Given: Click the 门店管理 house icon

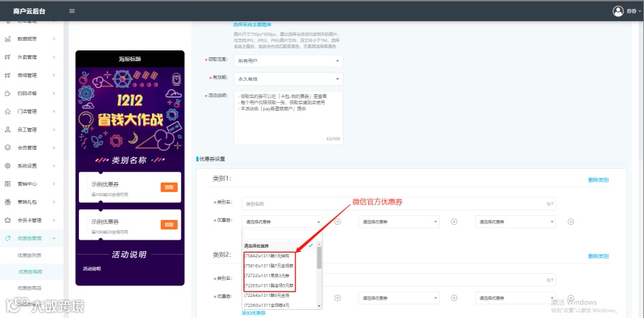Looking at the screenshot, I should pos(7,111).
